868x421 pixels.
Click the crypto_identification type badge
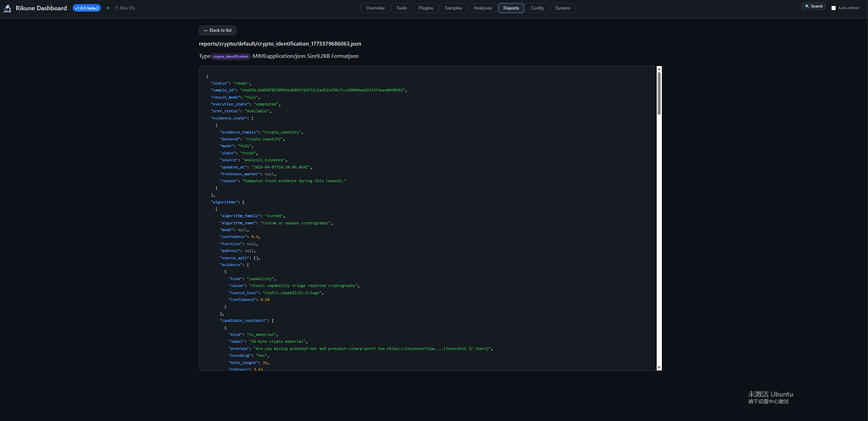click(231, 57)
